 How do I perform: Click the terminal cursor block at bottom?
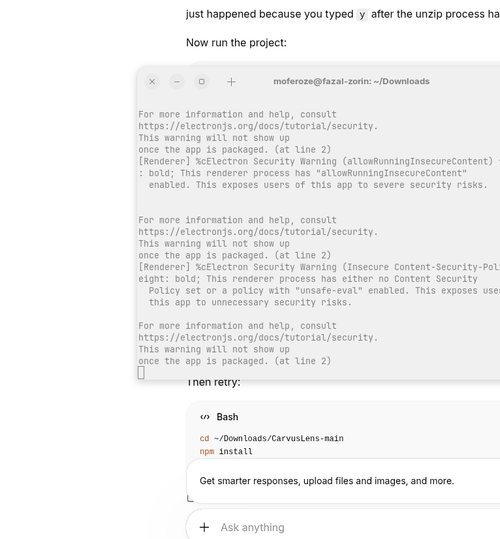(141, 373)
